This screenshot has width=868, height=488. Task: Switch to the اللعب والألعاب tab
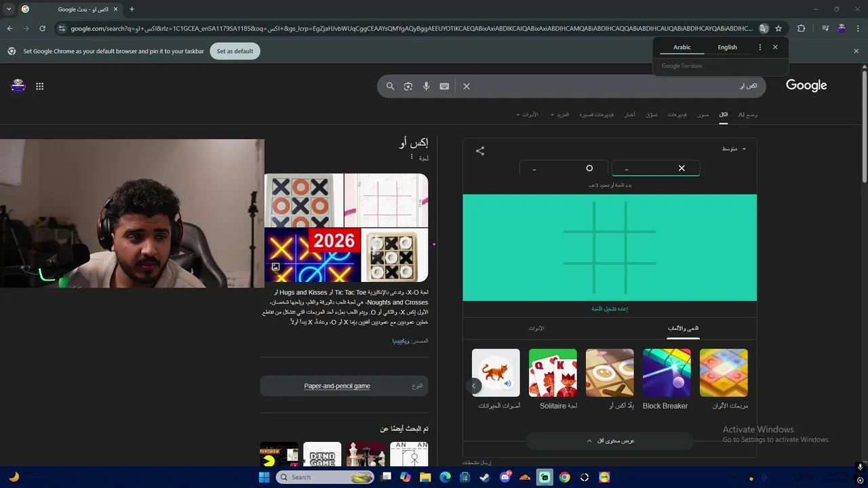[x=683, y=328]
